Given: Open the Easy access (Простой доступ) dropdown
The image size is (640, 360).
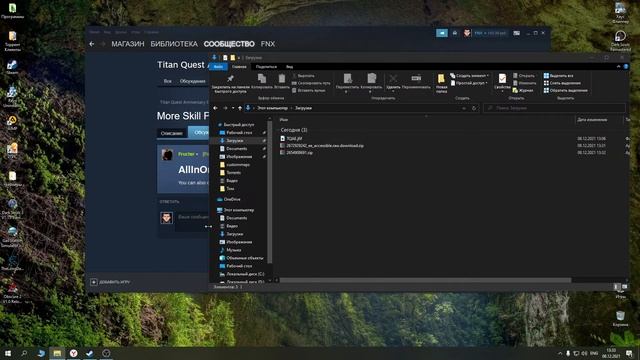Looking at the screenshot, I should point(469,83).
